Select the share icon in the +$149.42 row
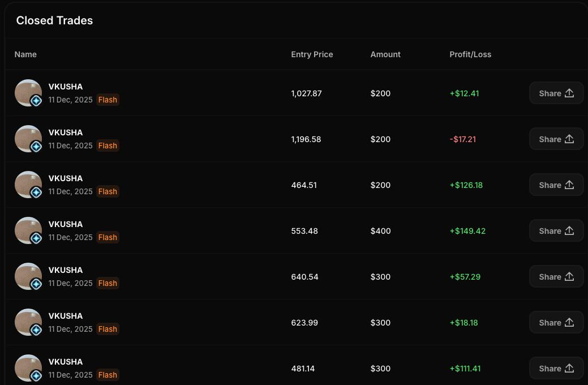 569,231
